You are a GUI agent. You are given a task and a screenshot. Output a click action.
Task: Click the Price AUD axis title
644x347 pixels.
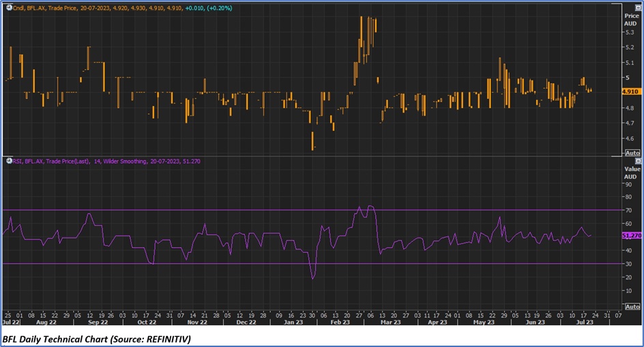pos(631,19)
